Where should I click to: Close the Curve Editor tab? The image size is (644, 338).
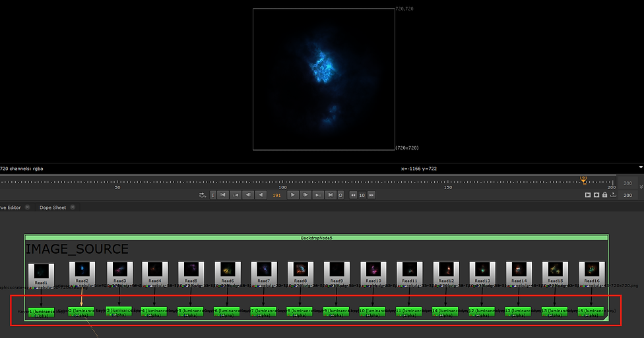tap(28, 207)
